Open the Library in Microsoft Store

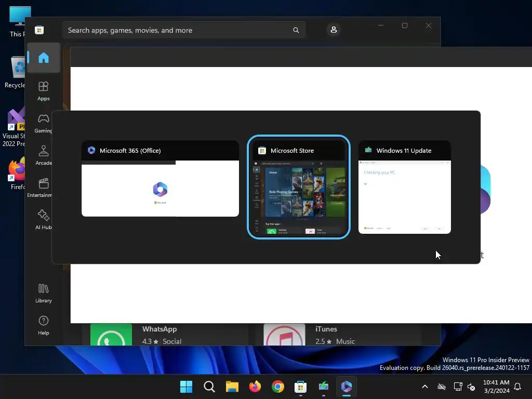click(44, 293)
